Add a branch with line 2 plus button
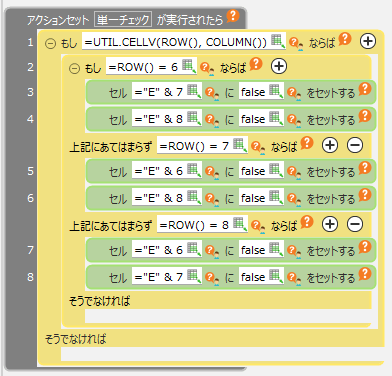The width and height of the screenshot is (392, 376). [x=279, y=66]
